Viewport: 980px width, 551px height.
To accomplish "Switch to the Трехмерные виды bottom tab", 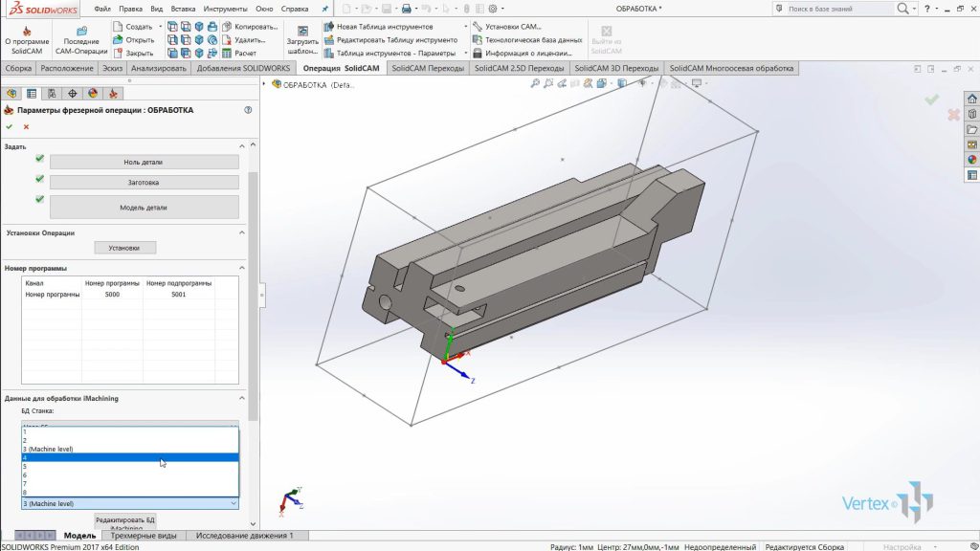I will click(x=144, y=536).
